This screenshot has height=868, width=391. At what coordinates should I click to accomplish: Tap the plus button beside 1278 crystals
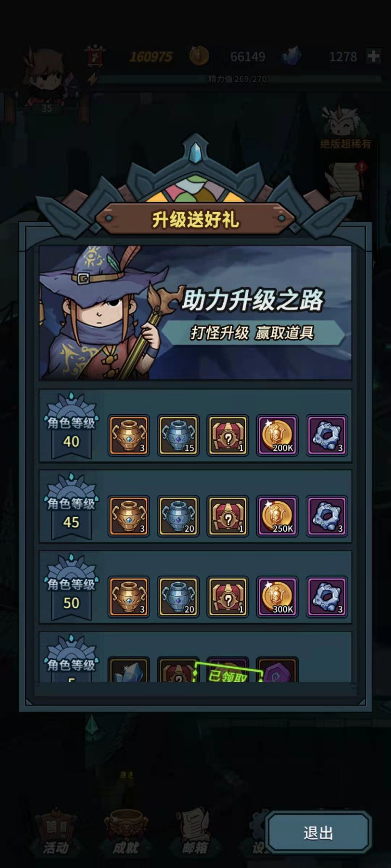tap(373, 56)
